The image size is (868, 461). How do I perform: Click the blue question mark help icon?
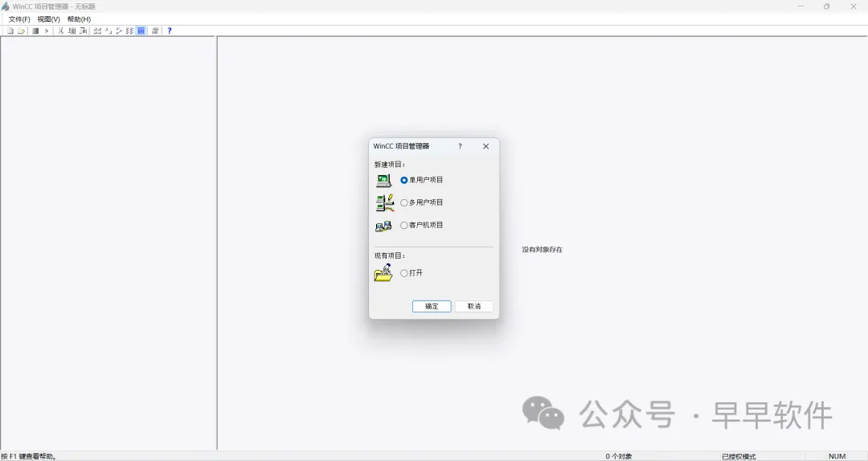click(x=170, y=31)
